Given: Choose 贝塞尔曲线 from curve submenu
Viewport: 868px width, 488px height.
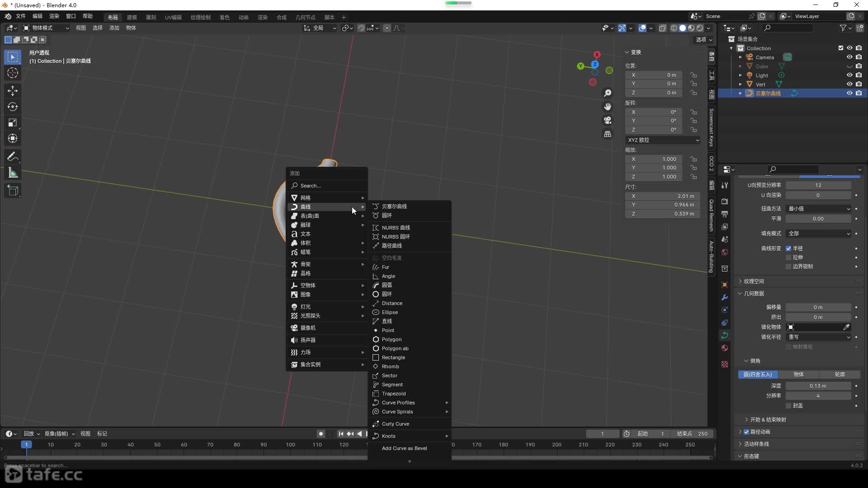Looking at the screenshot, I should tap(410, 206).
